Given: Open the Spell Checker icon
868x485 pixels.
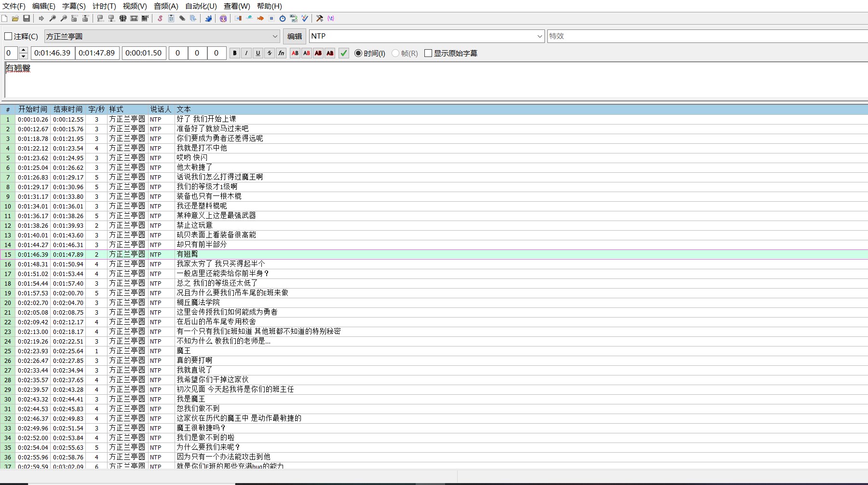Looking at the screenshot, I should click(305, 18).
